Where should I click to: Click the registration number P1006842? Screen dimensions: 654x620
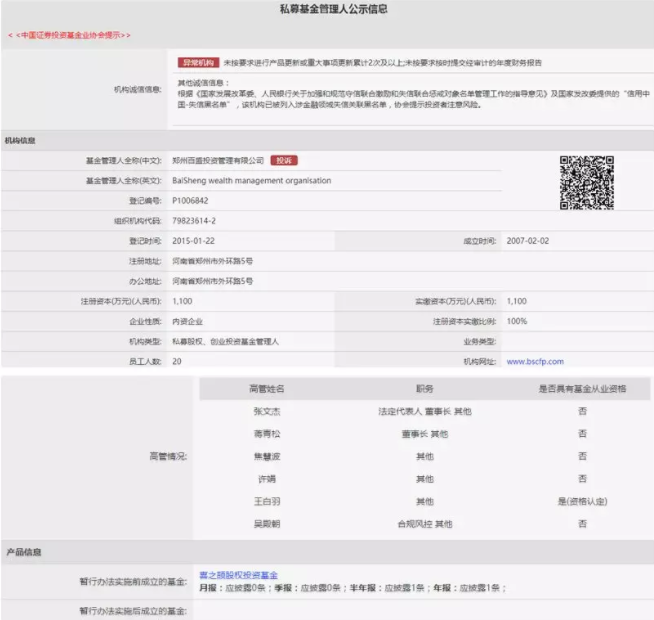[x=190, y=200]
